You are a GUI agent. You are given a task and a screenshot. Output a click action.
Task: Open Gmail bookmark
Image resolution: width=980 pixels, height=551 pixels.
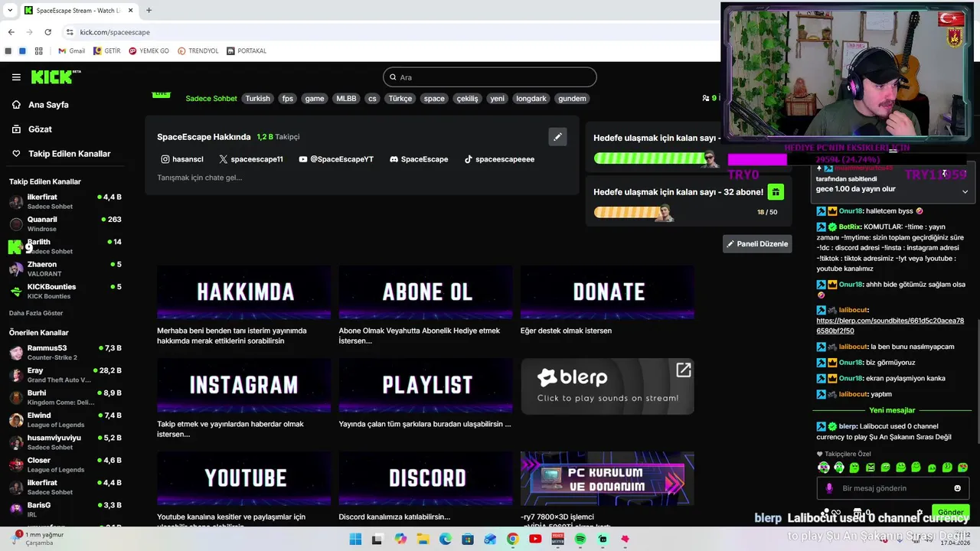tap(71, 51)
